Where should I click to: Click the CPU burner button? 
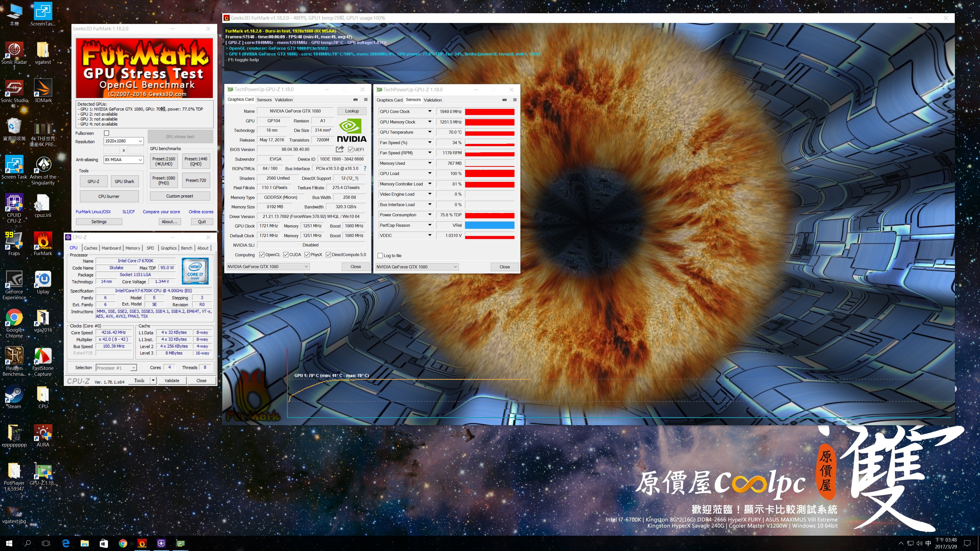click(109, 196)
